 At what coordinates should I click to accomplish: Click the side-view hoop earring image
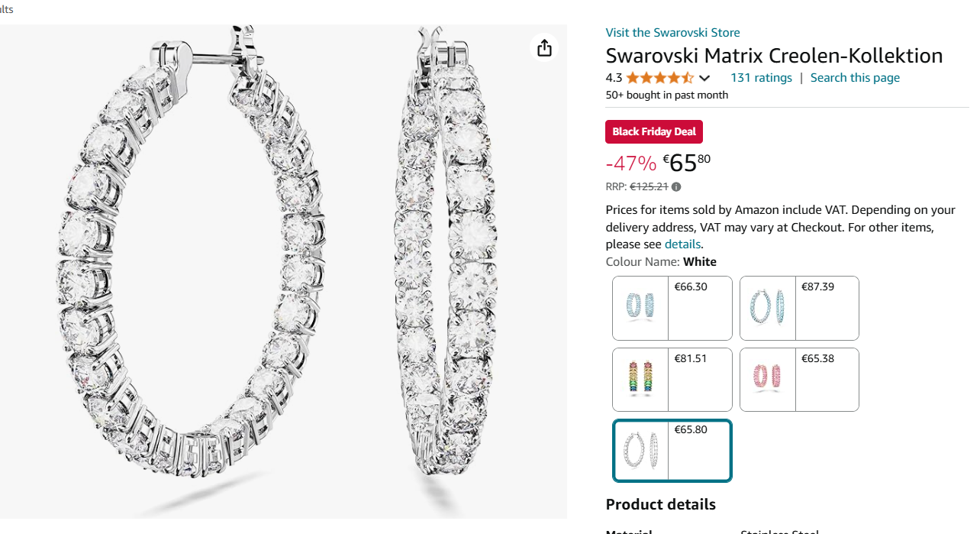point(446,252)
